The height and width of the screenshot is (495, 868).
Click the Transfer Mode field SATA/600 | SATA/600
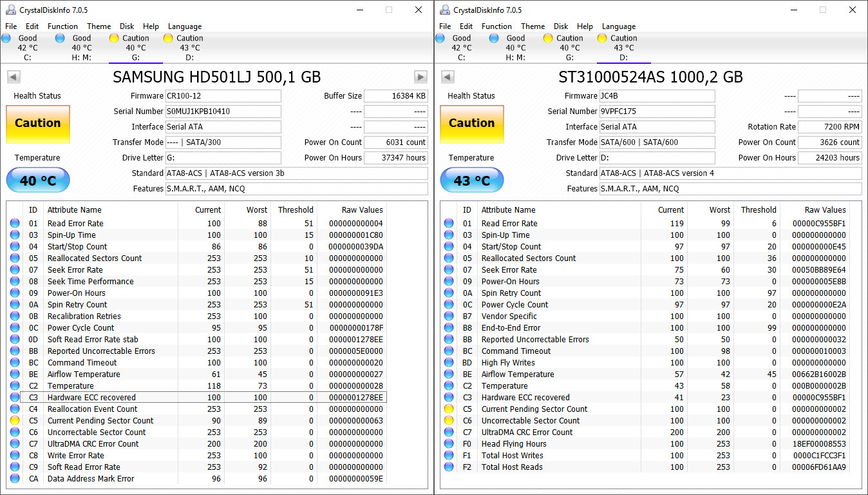pos(657,142)
